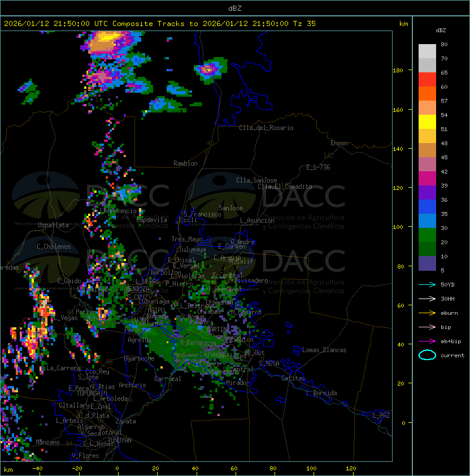
Task: Click the 'L_Asuncion' place label
Action: coord(257,220)
